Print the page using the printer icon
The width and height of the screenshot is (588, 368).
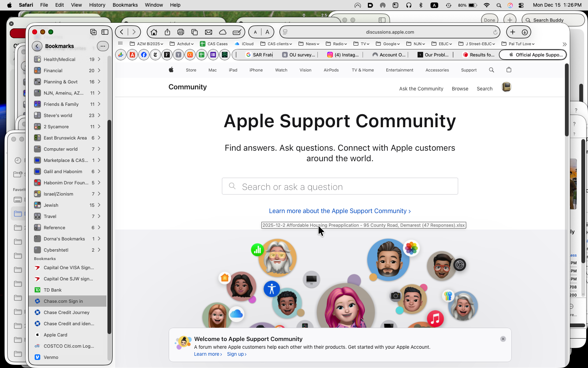tap(181, 32)
